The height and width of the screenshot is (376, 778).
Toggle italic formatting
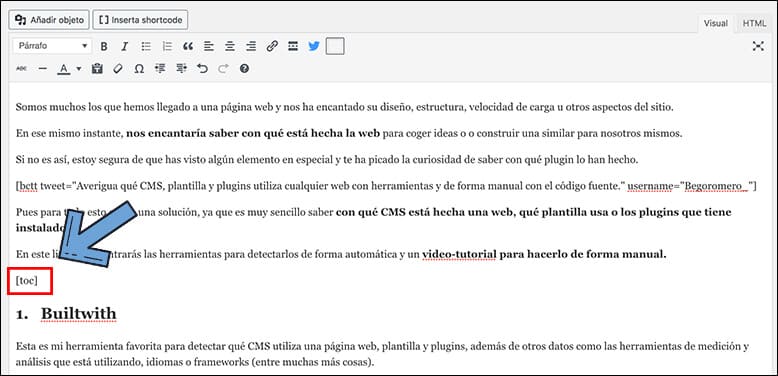pyautogui.click(x=125, y=47)
